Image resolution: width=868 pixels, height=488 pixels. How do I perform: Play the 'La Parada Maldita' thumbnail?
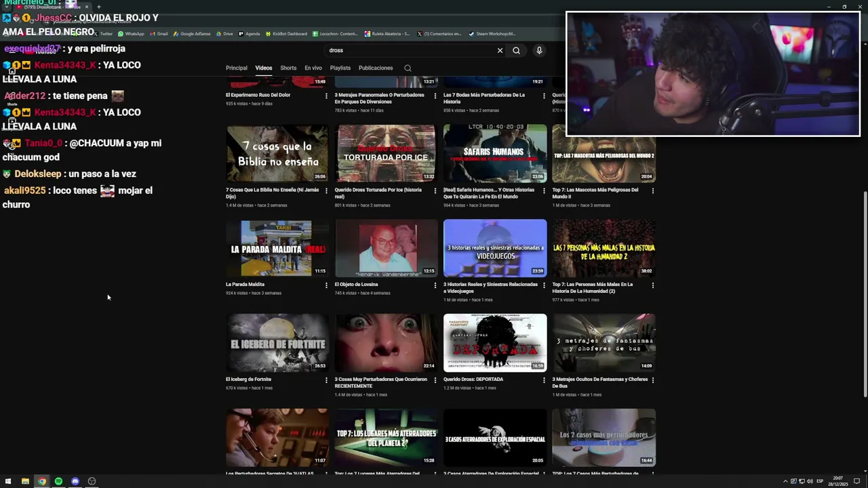coord(277,248)
